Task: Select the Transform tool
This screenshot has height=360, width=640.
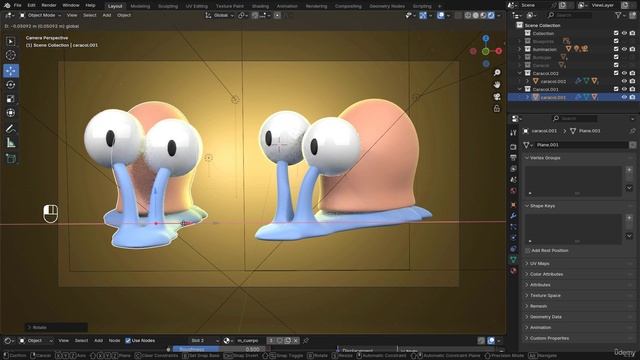Action: click(x=11, y=113)
